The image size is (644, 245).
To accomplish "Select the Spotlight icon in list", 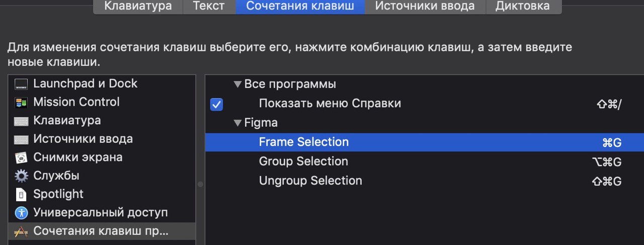I will [x=21, y=194].
